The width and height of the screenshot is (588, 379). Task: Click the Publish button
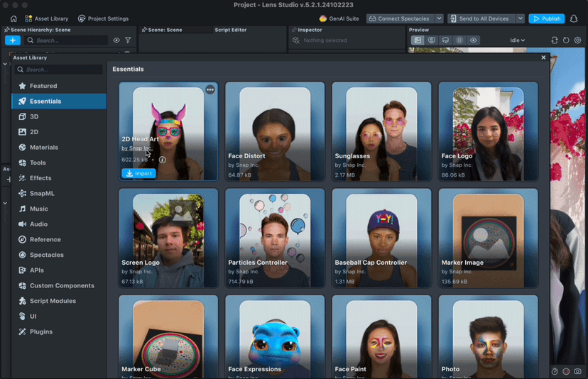pos(546,18)
